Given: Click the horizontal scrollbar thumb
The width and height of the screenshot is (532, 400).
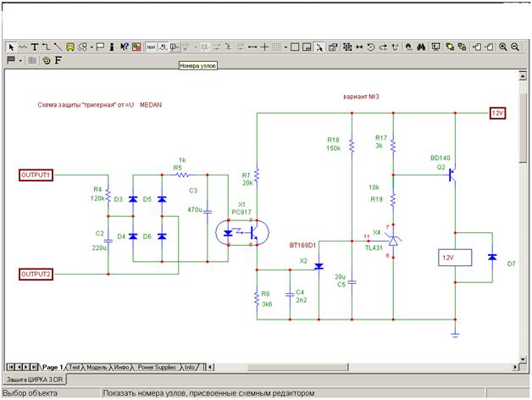Looking at the screenshot, I should click(298, 367).
